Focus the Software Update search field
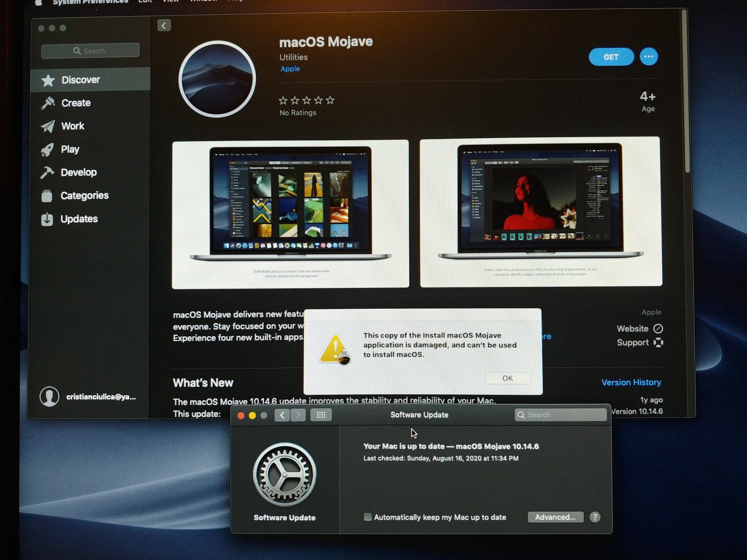747x560 pixels. 560,415
